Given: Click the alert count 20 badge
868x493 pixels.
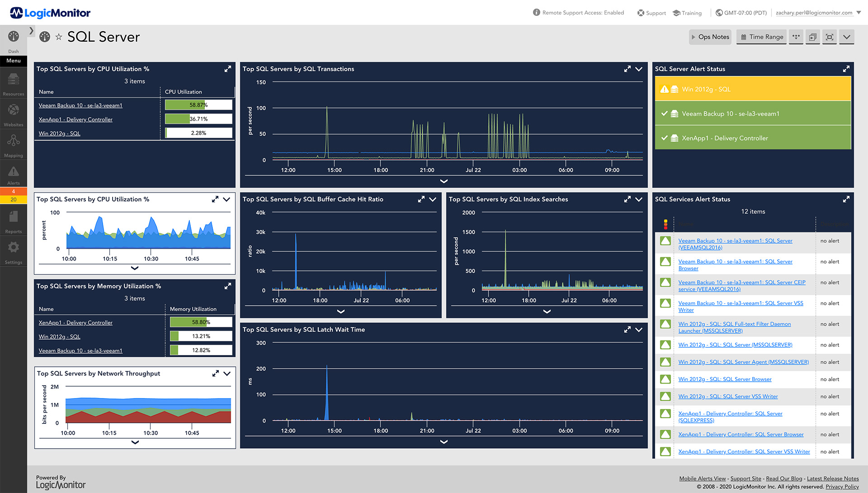Looking at the screenshot, I should (x=14, y=199).
